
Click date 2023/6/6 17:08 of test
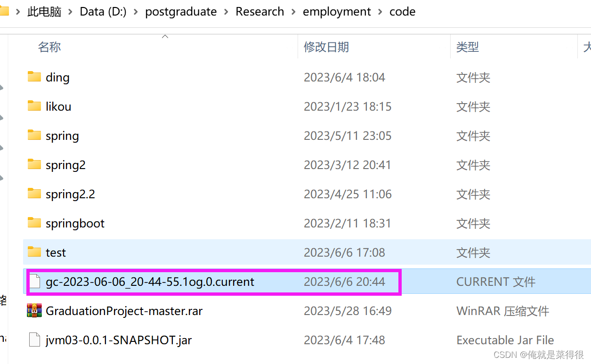tap(344, 252)
